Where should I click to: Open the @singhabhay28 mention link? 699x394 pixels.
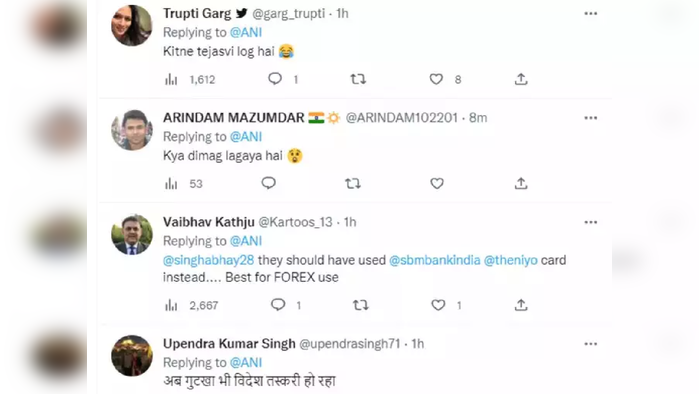point(209,260)
